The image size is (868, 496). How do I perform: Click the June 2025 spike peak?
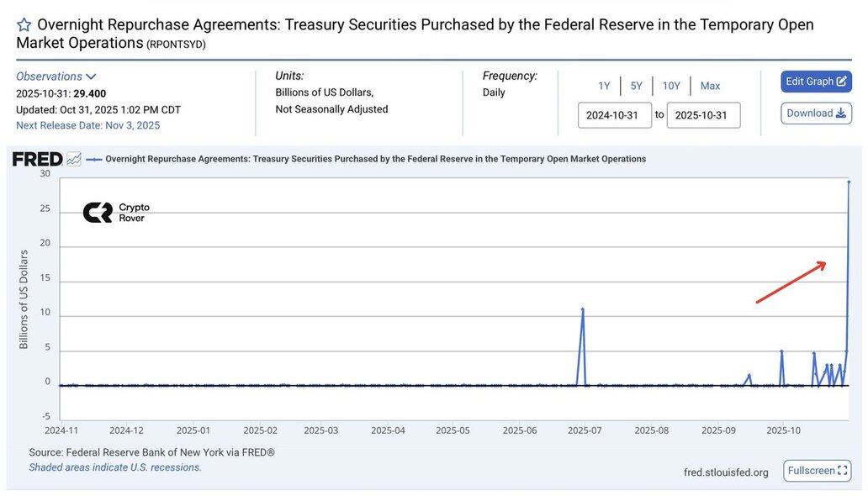[582, 309]
